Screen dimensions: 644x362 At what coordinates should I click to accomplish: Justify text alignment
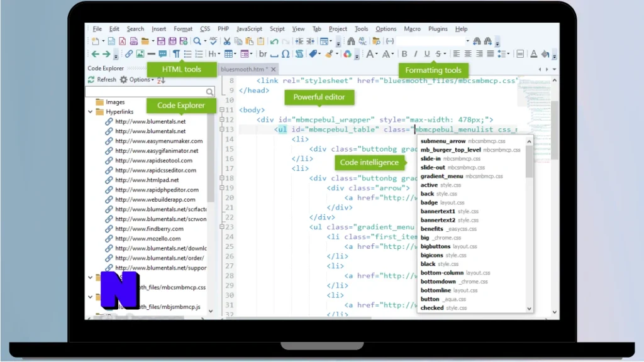[491, 54]
